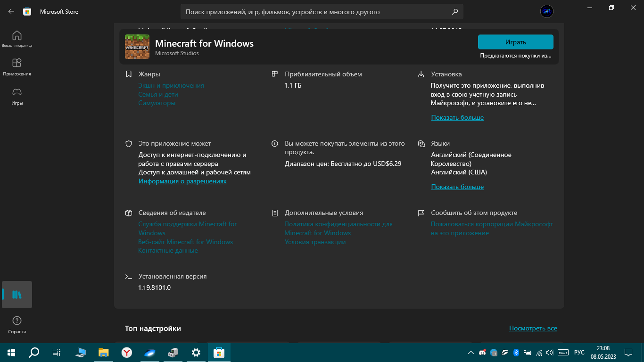Click the search magnifier icon
Image resolution: width=644 pixels, height=362 pixels.
pyautogui.click(x=454, y=12)
